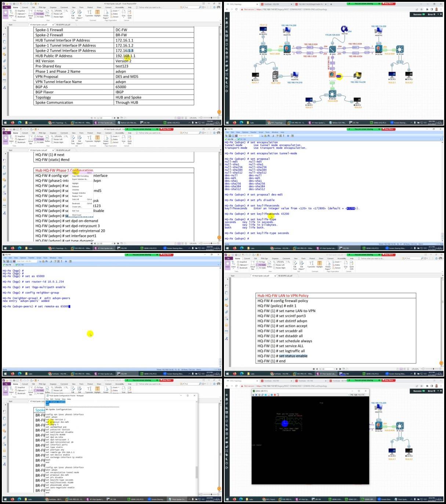Click the BR-PC2 computer node
Viewport: 446px width, 504px height.
(358, 101)
